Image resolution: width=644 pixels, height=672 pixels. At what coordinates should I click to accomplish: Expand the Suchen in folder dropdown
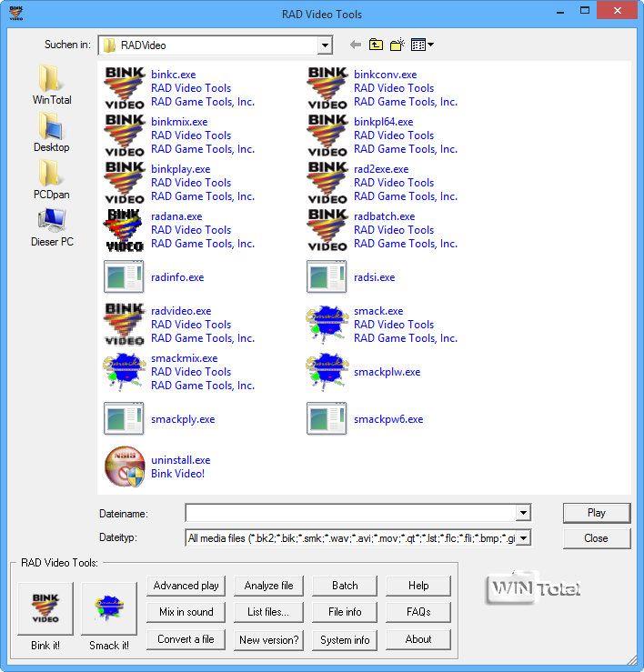325,45
